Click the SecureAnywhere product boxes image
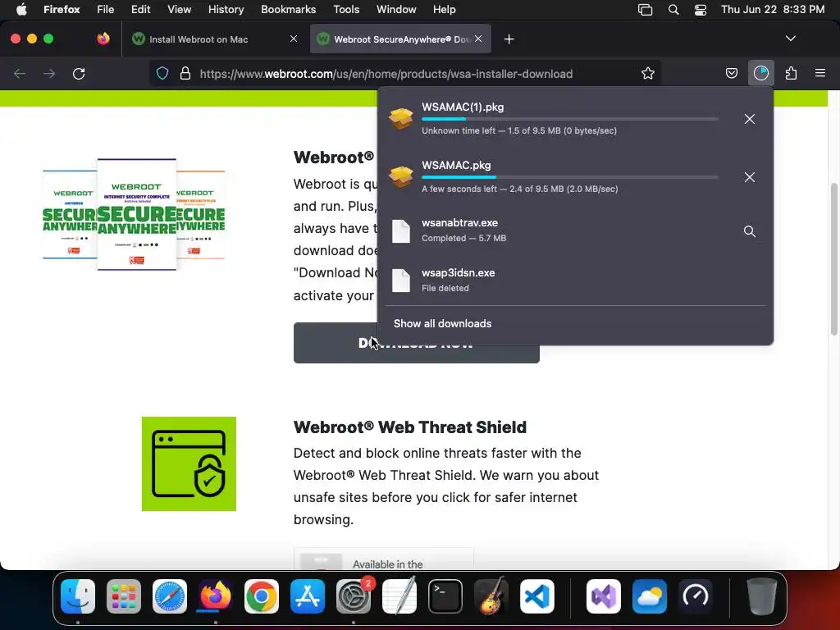Screen dimensions: 840x630 134,214
